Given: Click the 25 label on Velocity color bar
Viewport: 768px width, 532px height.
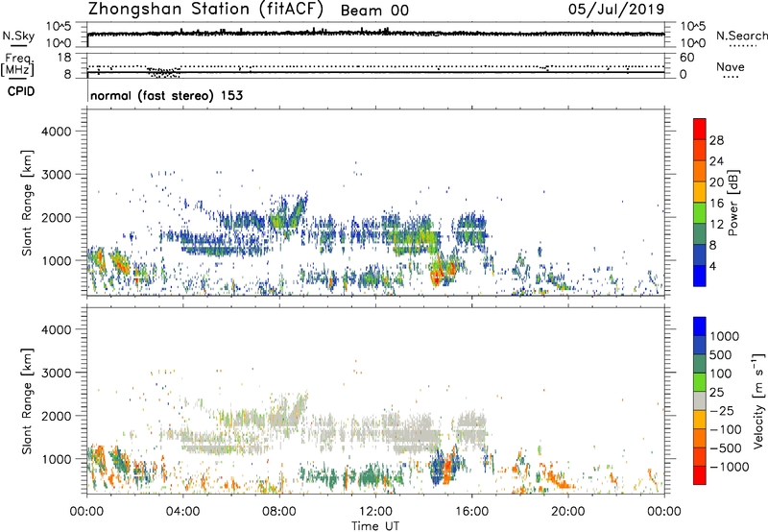Looking at the screenshot, I should point(717,393).
